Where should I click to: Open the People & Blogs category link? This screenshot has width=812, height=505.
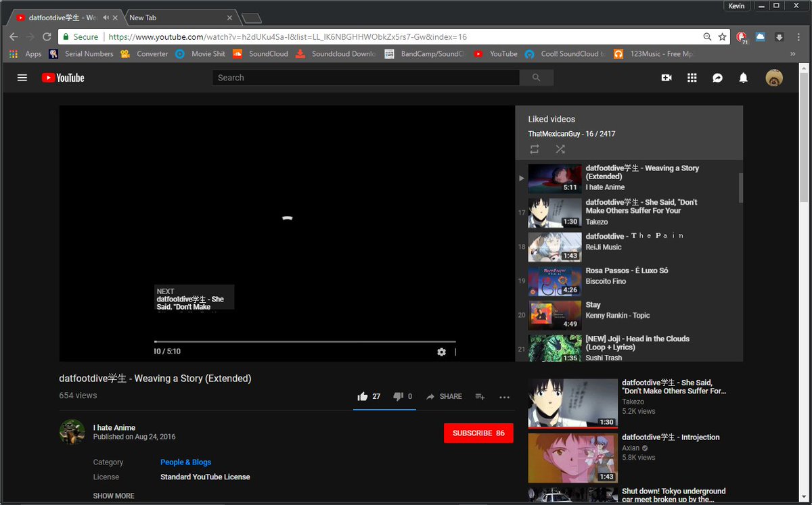pyautogui.click(x=185, y=462)
